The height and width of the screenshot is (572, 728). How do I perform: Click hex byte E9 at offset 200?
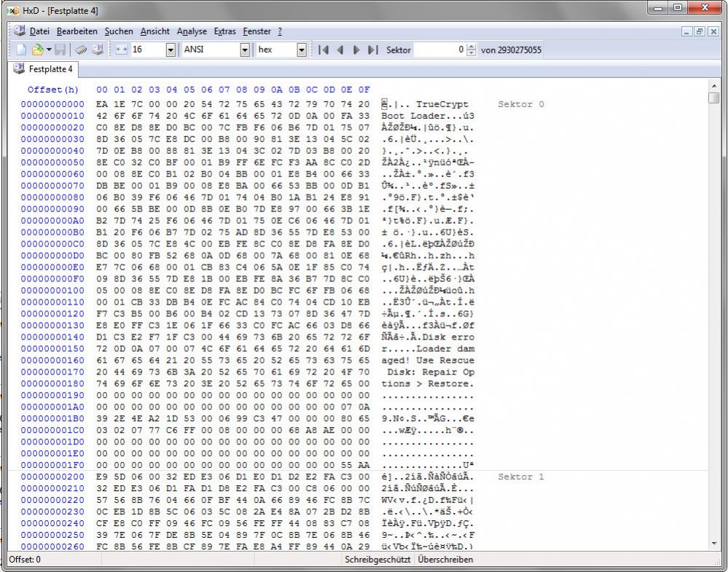point(102,477)
